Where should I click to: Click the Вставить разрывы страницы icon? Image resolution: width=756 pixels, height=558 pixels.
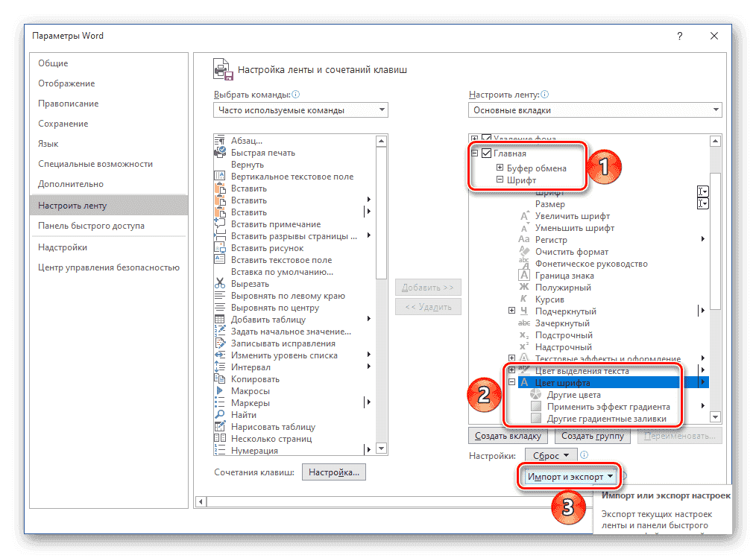pos(219,236)
